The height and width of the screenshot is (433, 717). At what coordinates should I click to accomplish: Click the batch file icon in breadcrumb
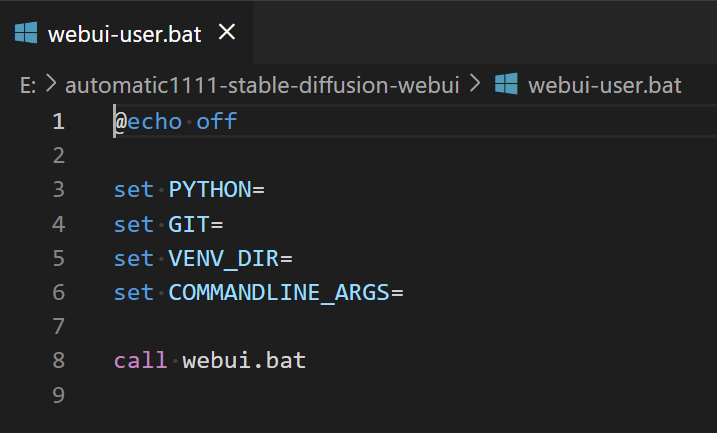tap(506, 84)
